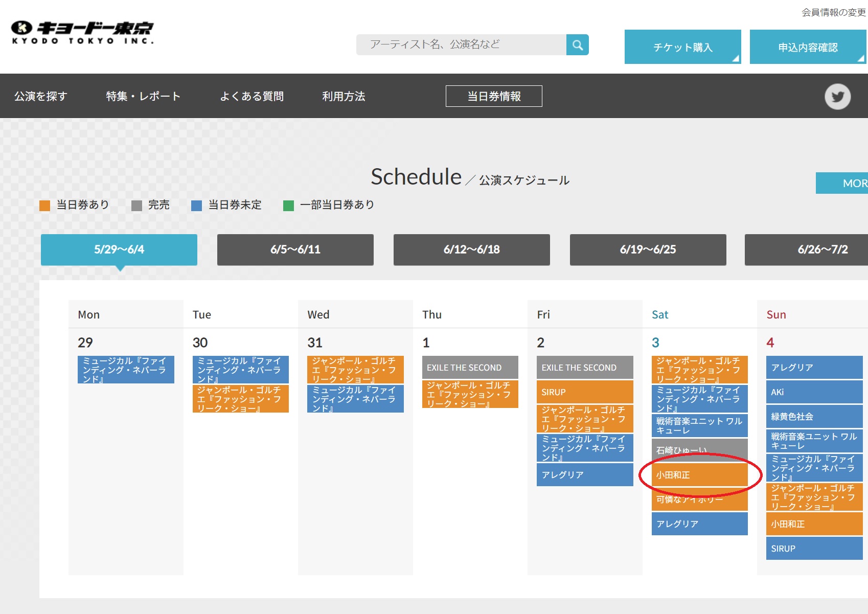
Task: Select the 6/12〜6/18 week tab
Action: (x=472, y=249)
